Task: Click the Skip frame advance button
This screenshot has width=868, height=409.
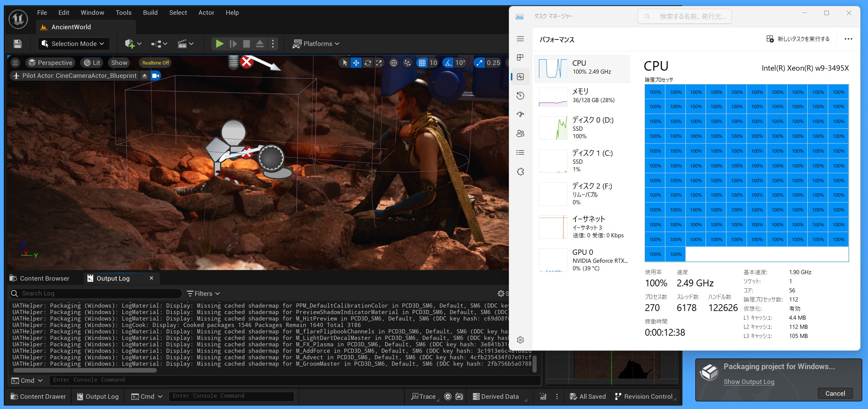Action: pos(233,44)
